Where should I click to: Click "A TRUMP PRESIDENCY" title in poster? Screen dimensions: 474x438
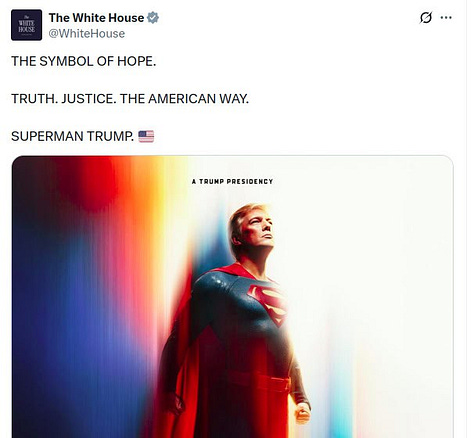232,182
